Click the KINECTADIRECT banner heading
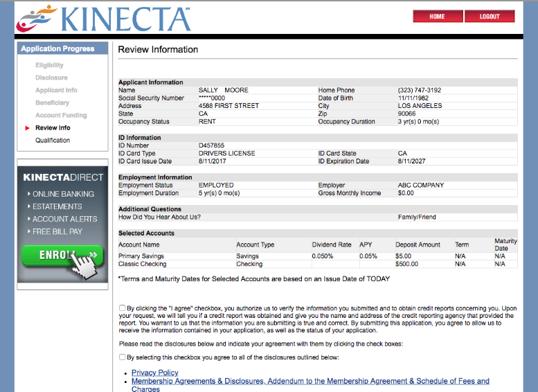 point(63,177)
